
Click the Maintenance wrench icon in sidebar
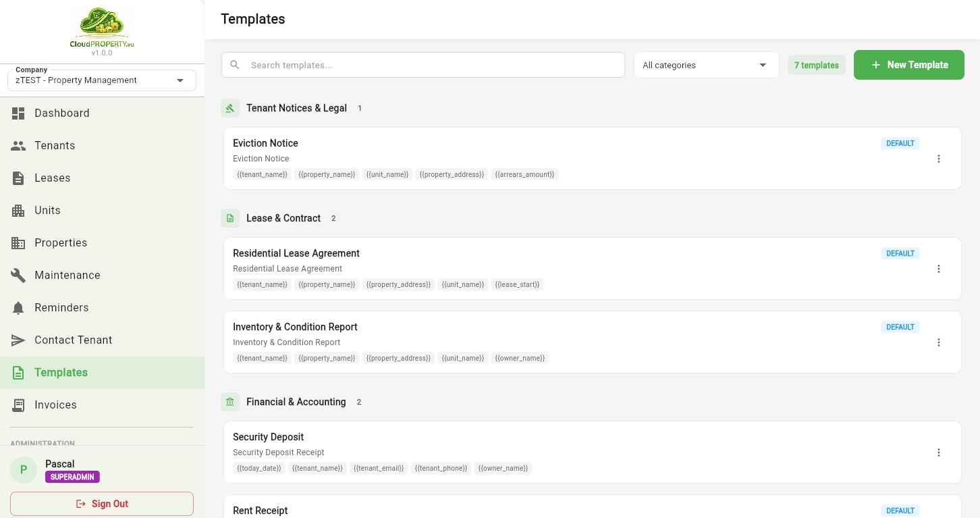pos(19,276)
